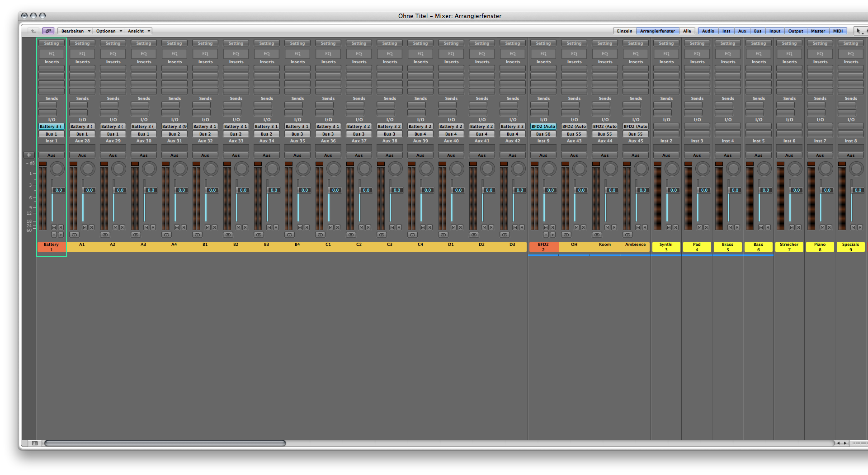The image size is (868, 475).
Task: Open the Optionen dropdown menu
Action: pyautogui.click(x=108, y=31)
